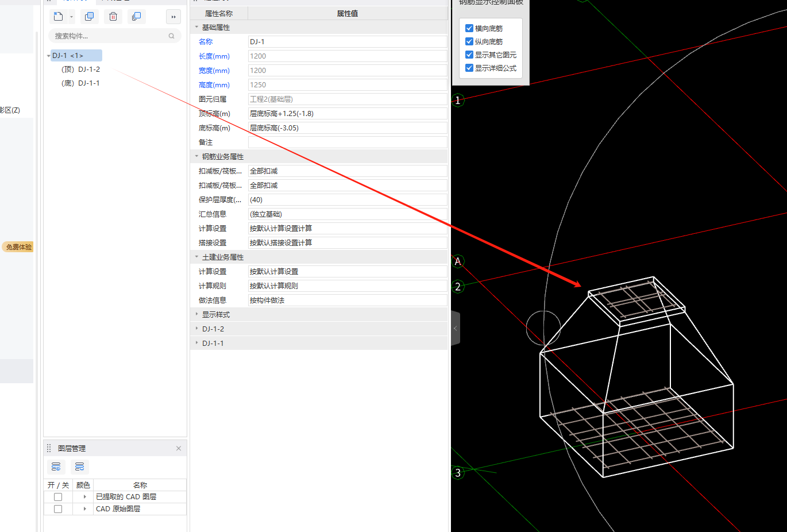The width and height of the screenshot is (787, 532).
Task: Click the 计算规则 value field
Action: (x=348, y=286)
